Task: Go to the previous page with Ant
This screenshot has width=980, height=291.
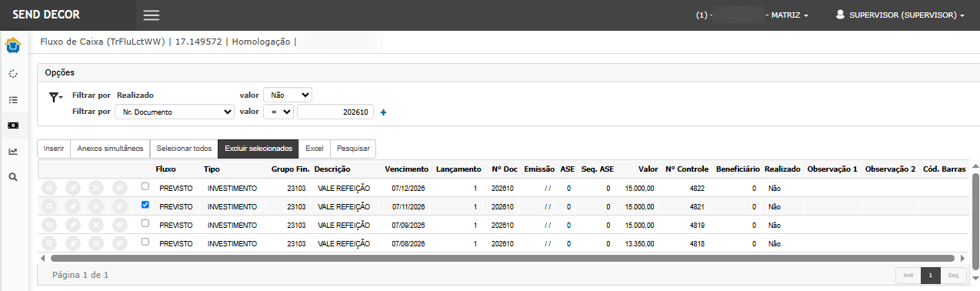Action: pyautogui.click(x=908, y=276)
